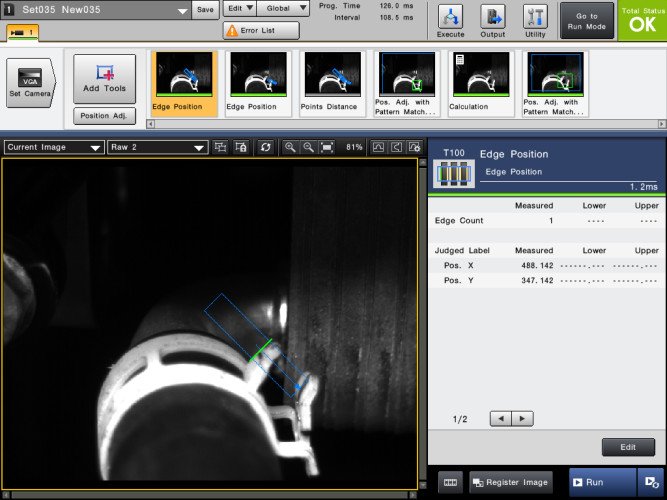This screenshot has width=667, height=500.
Task: Fit image to view window
Action: 327,147
